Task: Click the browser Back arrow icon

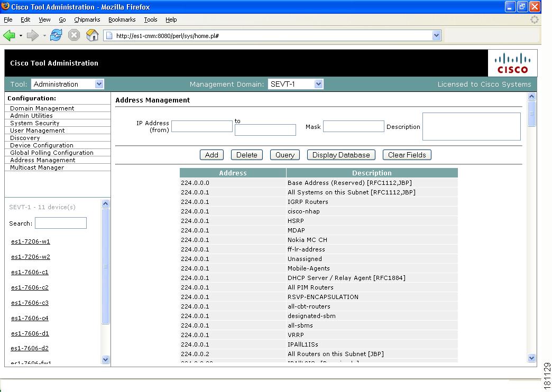Action: point(9,35)
